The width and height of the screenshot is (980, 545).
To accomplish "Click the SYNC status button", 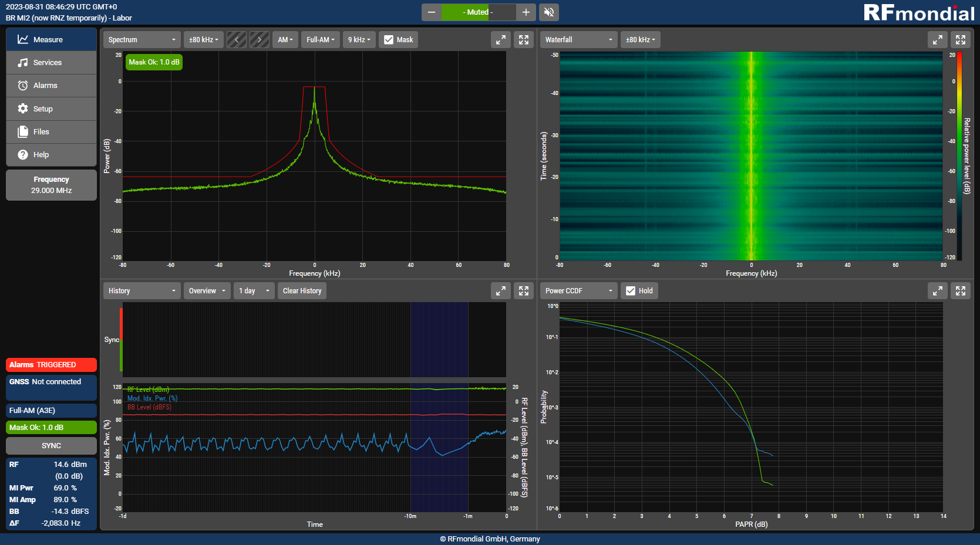I will click(51, 446).
